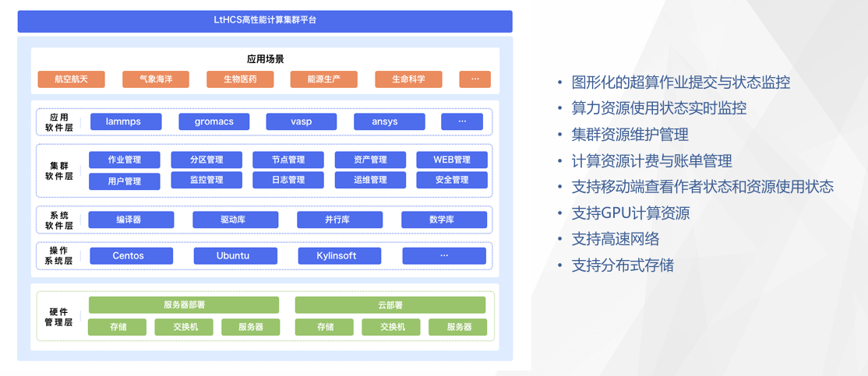Click the LtHCS高性能计算集群平台 title banner

pyautogui.click(x=265, y=21)
